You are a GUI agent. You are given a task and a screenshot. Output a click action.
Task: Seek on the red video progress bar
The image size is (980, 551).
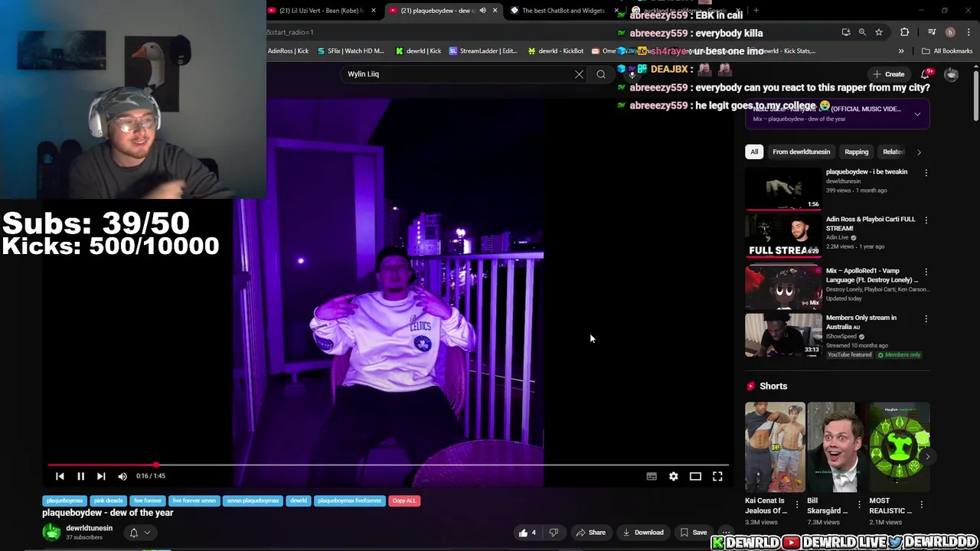pyautogui.click(x=388, y=465)
